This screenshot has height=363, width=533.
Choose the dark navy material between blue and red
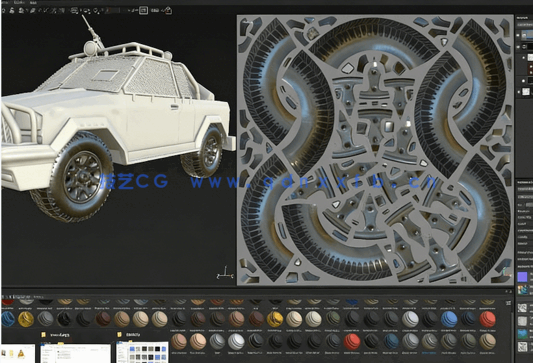(x=468, y=319)
